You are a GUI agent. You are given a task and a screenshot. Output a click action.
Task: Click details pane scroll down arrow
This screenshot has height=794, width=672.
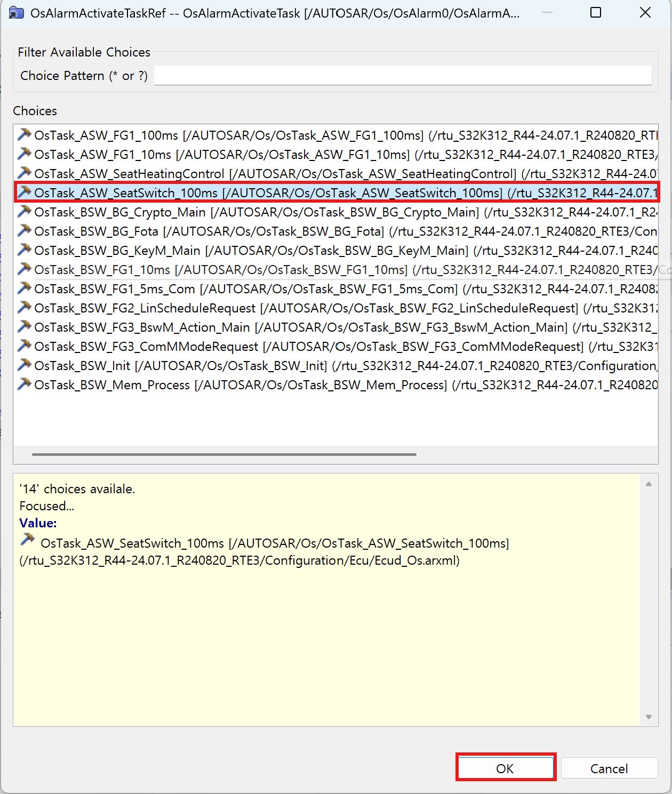[x=649, y=717]
